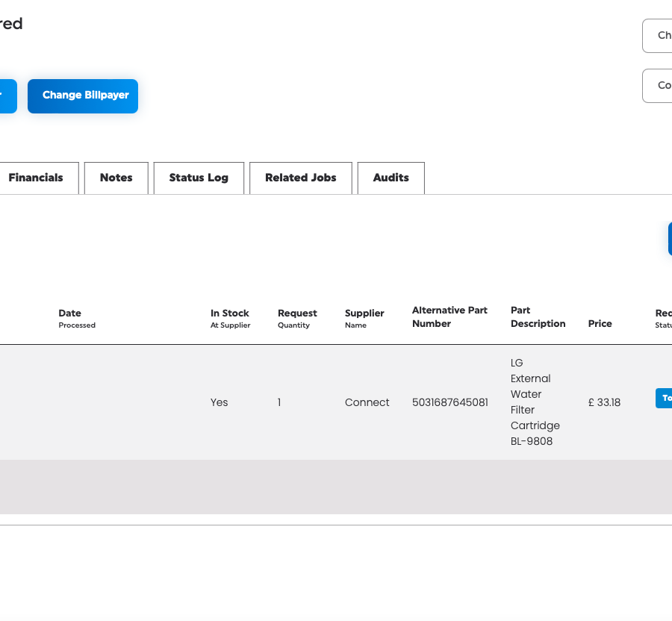
Task: Open the Status Log tab
Action: (199, 178)
